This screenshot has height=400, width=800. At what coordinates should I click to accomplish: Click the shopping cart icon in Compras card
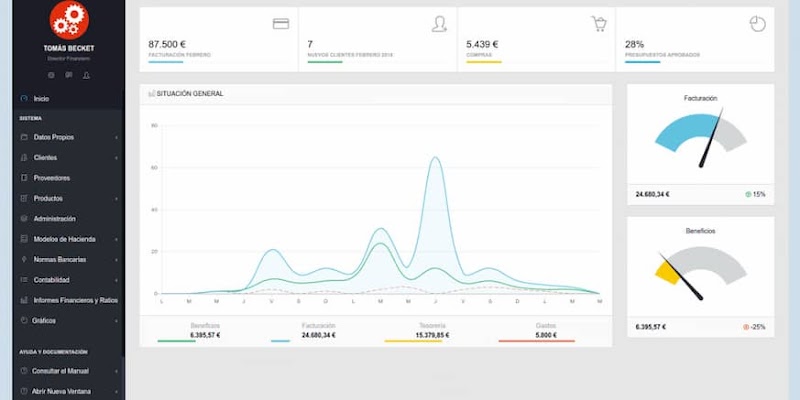pos(599,24)
